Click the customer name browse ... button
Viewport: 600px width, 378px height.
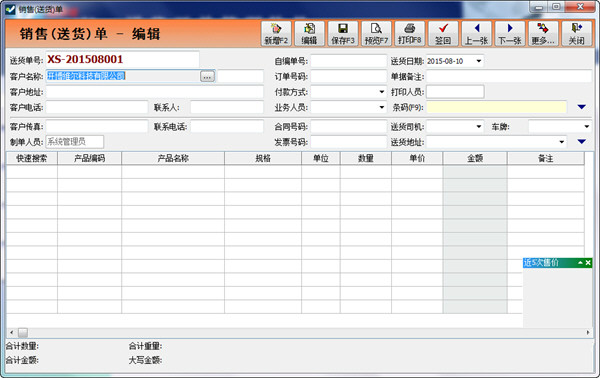coord(207,77)
